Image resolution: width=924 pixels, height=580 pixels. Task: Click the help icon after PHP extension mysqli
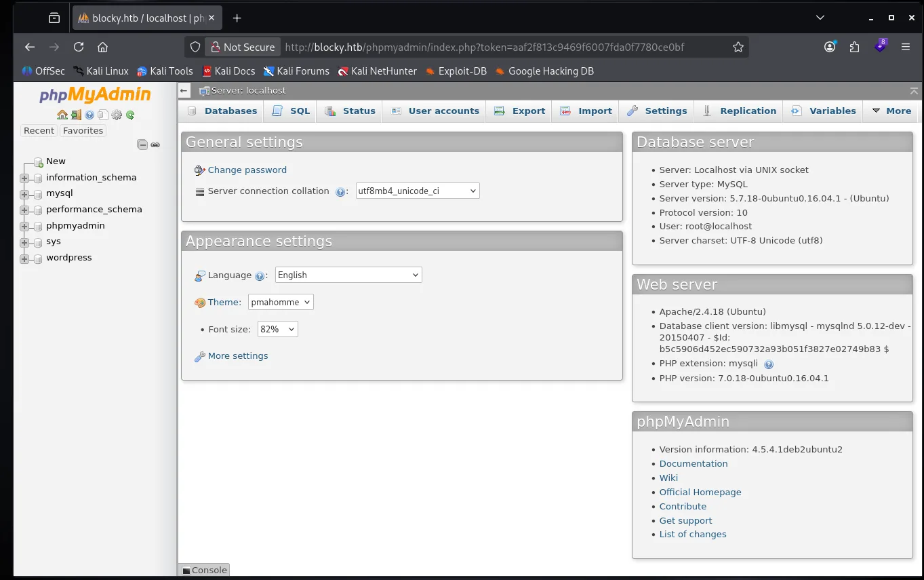[x=769, y=364]
